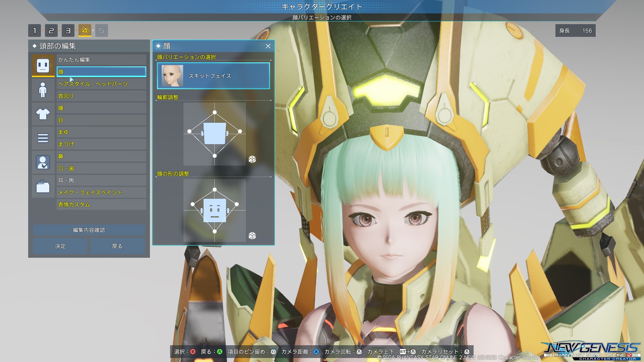Randomize contour with 輪郭調整 dice icon
This screenshot has height=362, width=644.
coord(252,159)
